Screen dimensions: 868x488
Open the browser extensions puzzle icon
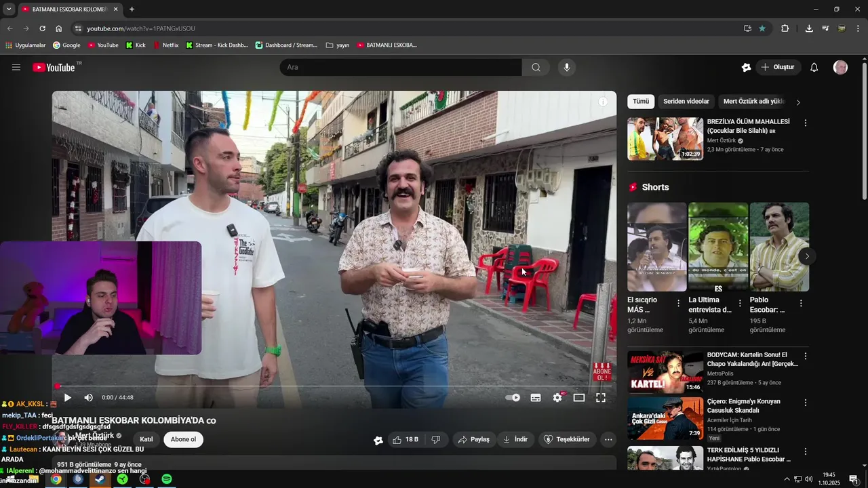785,28
